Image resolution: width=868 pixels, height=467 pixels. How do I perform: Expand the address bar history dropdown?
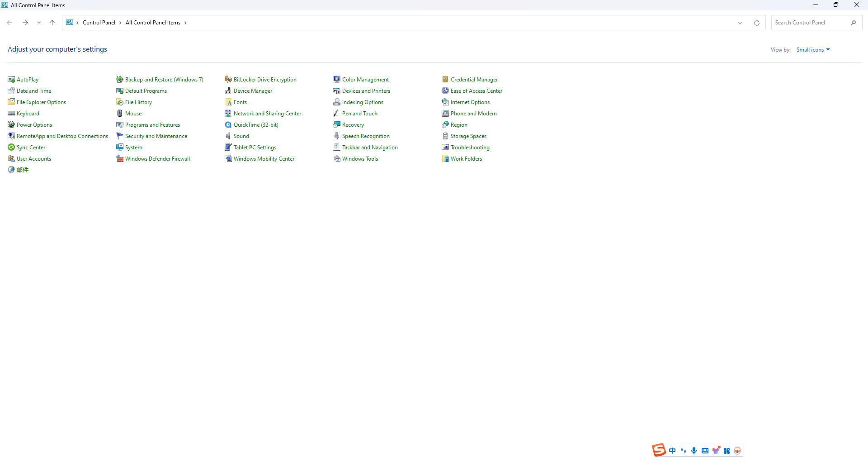point(740,23)
